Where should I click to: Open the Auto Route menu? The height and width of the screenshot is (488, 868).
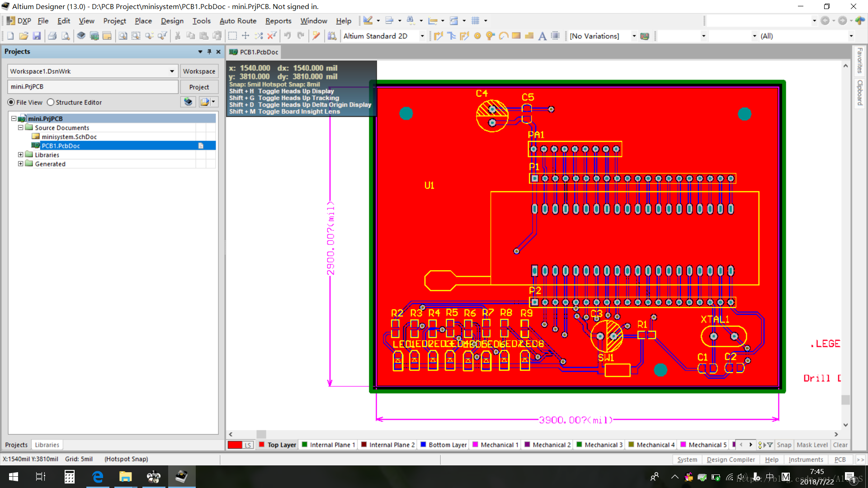[x=238, y=21]
